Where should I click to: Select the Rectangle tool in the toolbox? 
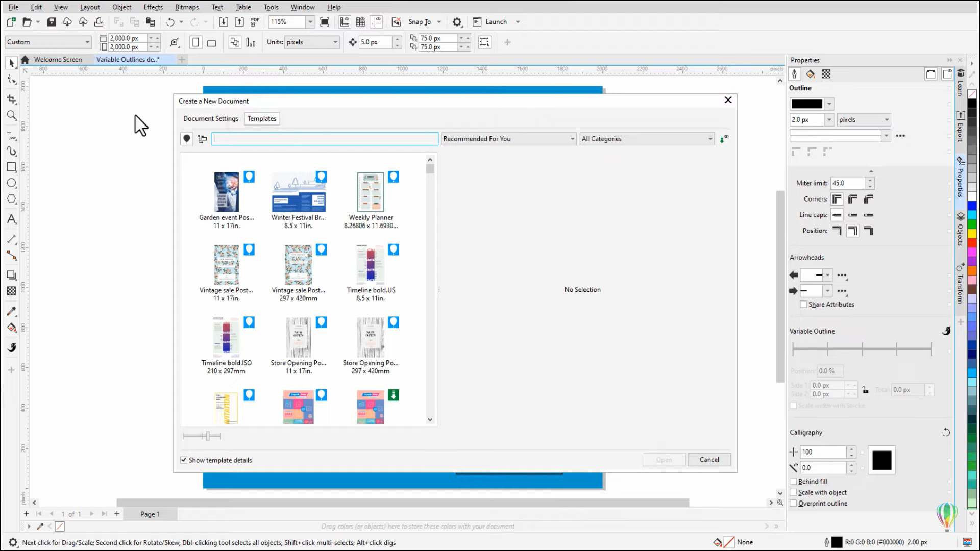(11, 167)
